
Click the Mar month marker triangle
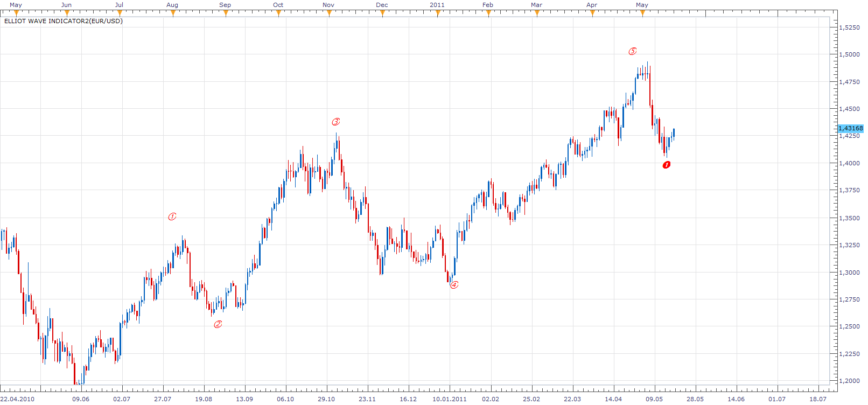pyautogui.click(x=537, y=13)
